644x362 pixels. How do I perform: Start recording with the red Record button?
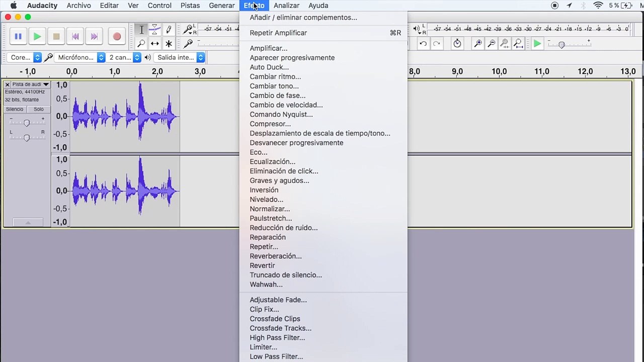coord(117,36)
